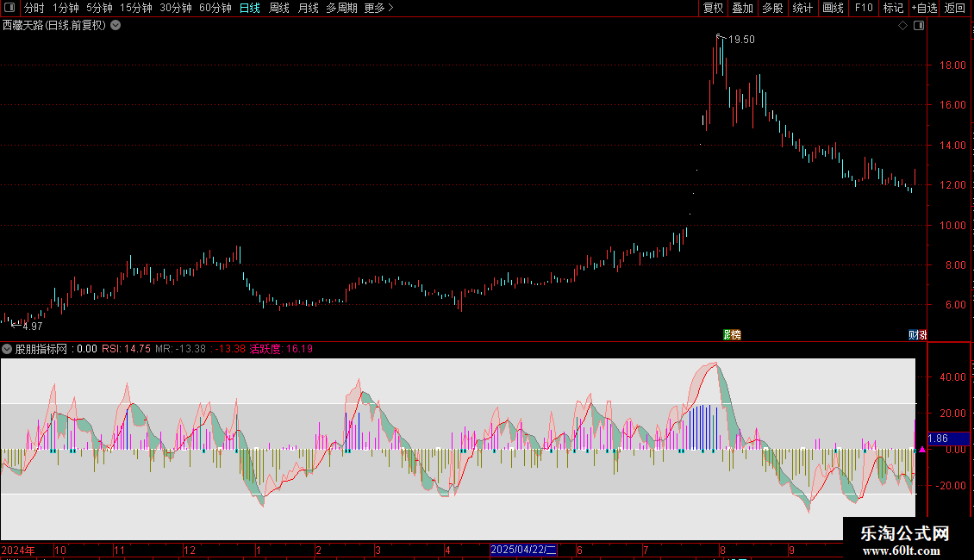Toggle the right info panel icon
The height and width of the screenshot is (560, 974).
[919, 26]
